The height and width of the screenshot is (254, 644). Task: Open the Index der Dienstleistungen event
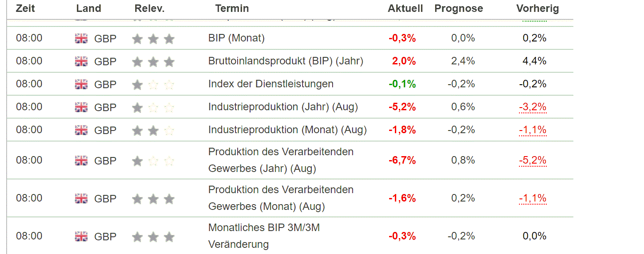[271, 84]
